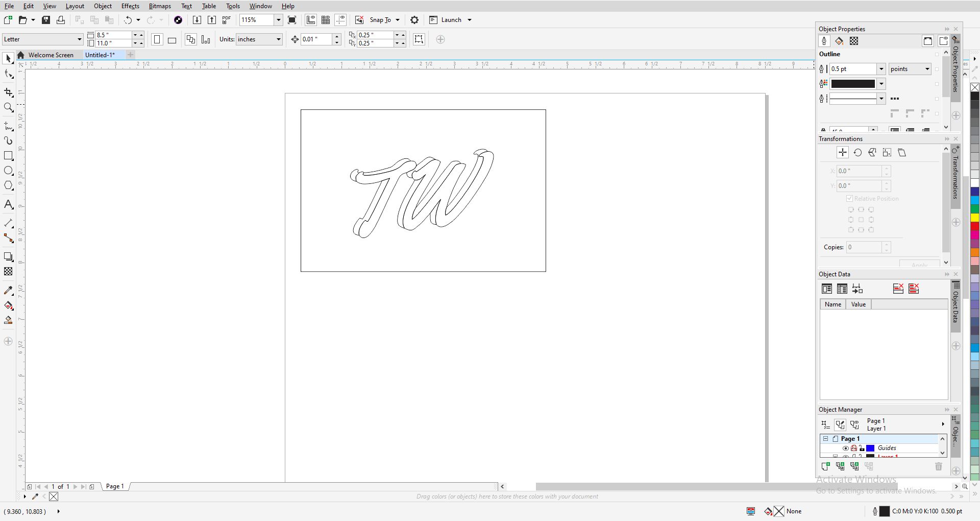The height and width of the screenshot is (521, 980).
Task: Delete layer with trash icon
Action: click(938, 466)
